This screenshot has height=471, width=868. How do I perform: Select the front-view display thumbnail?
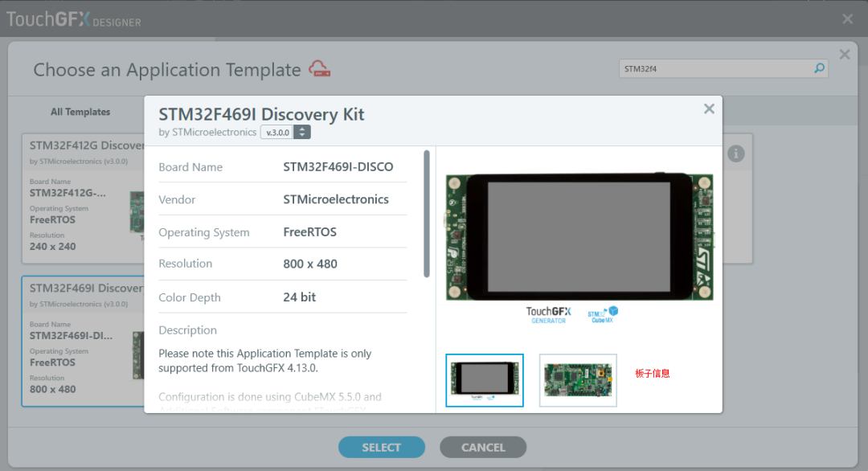484,379
